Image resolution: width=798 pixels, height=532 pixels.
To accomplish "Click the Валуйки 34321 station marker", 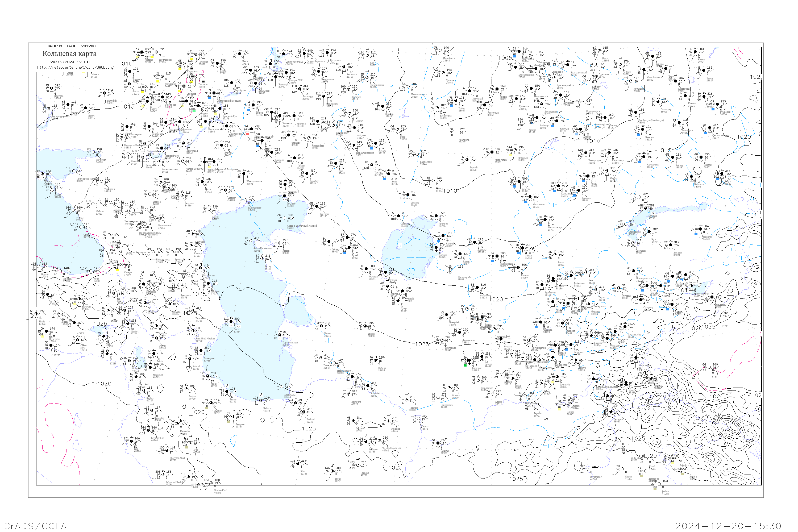I will pyautogui.click(x=105, y=93).
